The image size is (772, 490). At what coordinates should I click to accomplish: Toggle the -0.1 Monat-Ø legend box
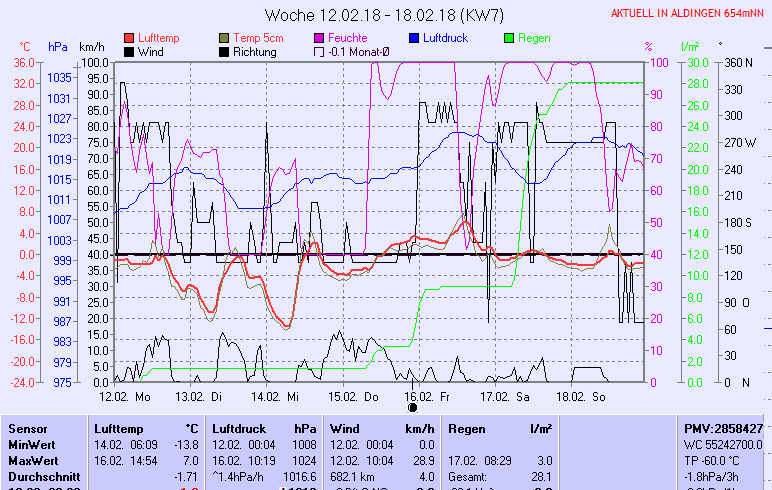point(319,51)
